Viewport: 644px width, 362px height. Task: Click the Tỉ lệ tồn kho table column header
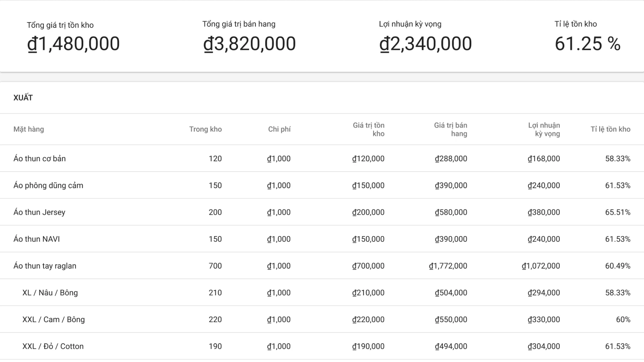point(610,129)
